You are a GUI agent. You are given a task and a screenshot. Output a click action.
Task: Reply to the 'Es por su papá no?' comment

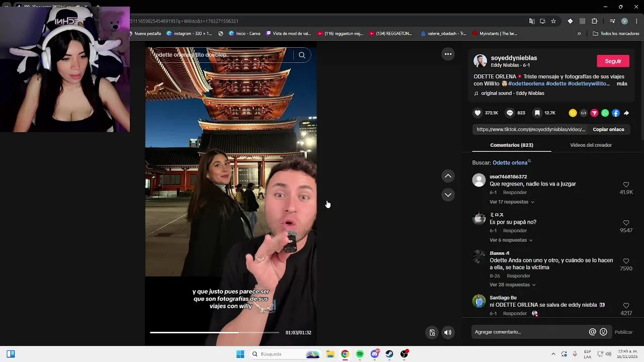[515, 231]
